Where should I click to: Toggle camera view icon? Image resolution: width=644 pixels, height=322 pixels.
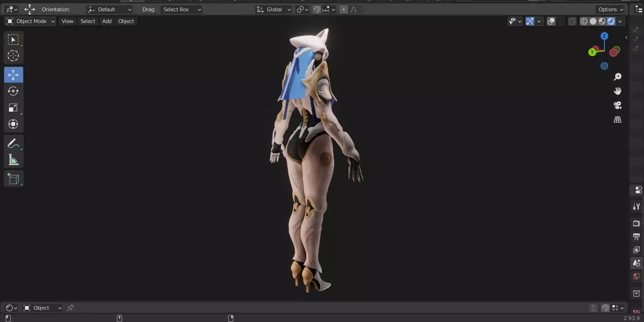[618, 105]
